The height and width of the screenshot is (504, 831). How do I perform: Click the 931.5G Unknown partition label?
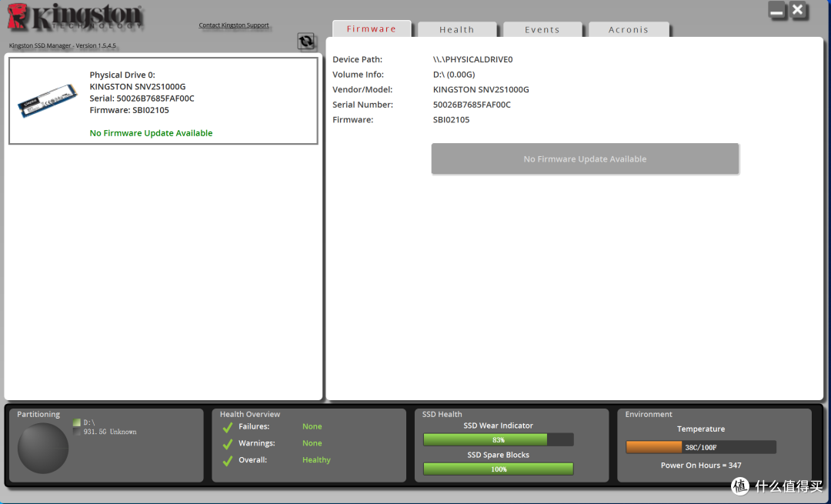tap(110, 432)
